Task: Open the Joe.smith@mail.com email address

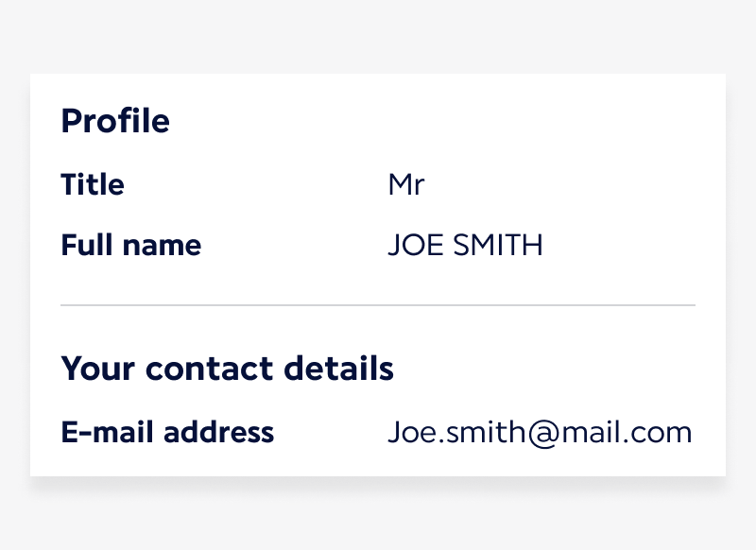Action: pos(540,433)
